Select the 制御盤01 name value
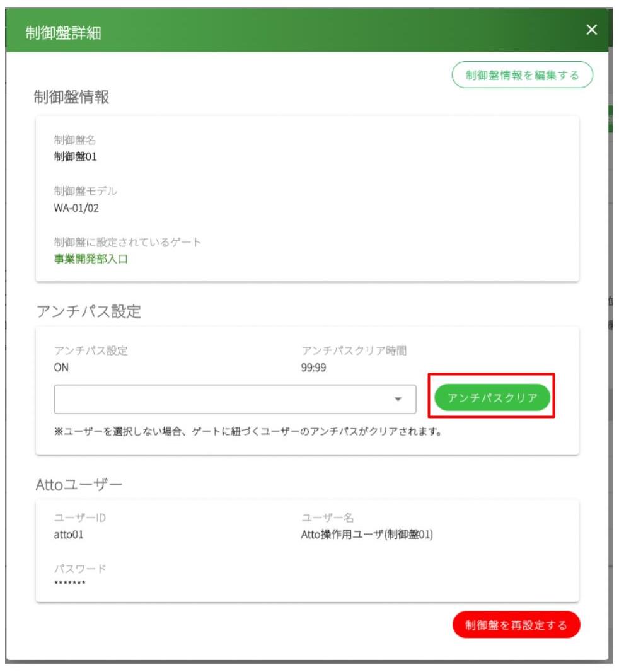Viewport: 619px width, 672px height. point(75,157)
